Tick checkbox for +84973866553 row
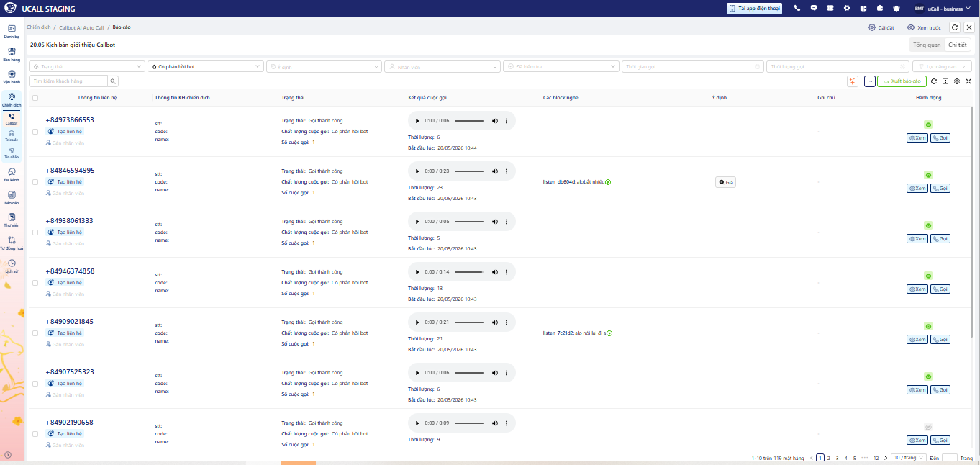 35,132
